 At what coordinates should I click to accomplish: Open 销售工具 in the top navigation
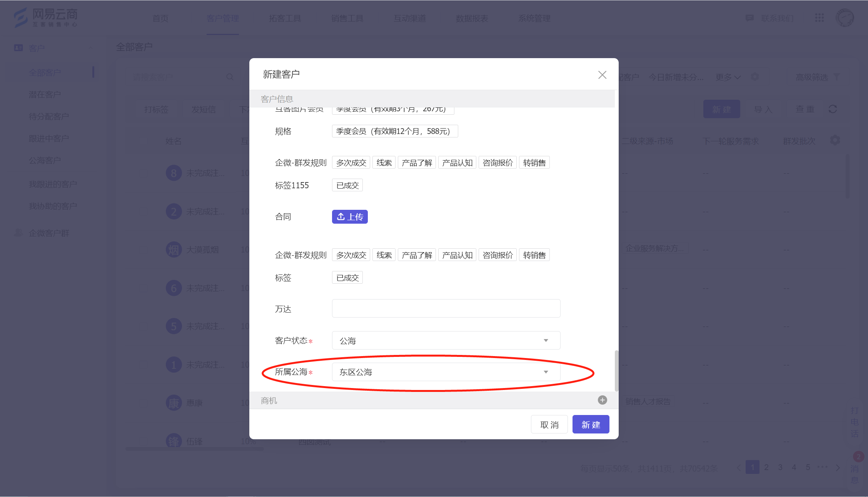(x=347, y=18)
